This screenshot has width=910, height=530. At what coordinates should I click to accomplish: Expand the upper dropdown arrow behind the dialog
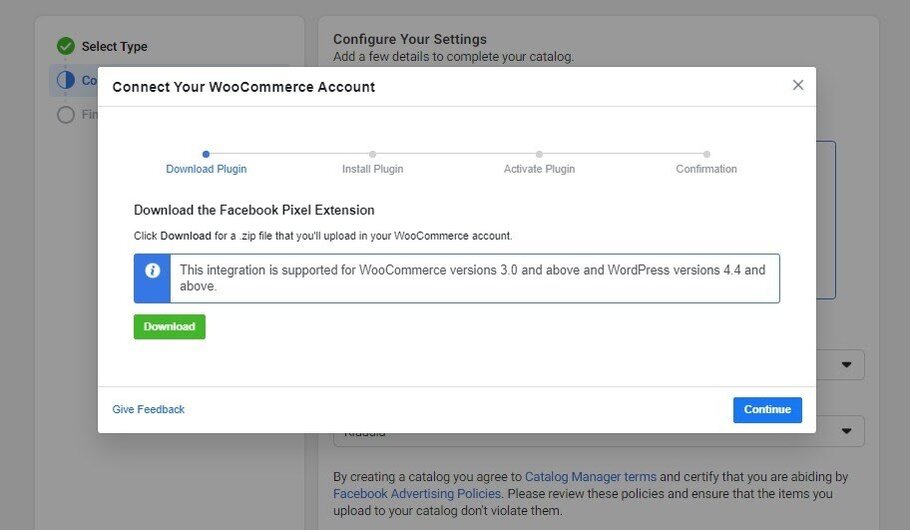848,364
